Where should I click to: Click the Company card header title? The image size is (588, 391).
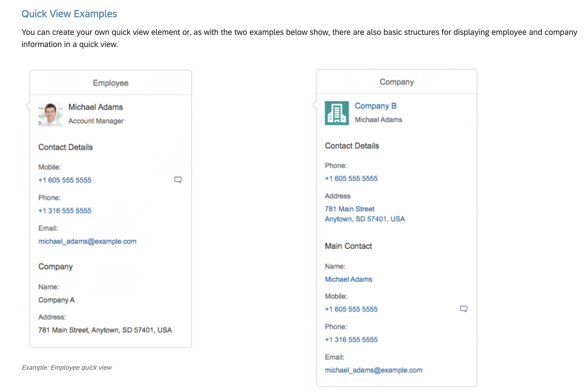pos(397,82)
